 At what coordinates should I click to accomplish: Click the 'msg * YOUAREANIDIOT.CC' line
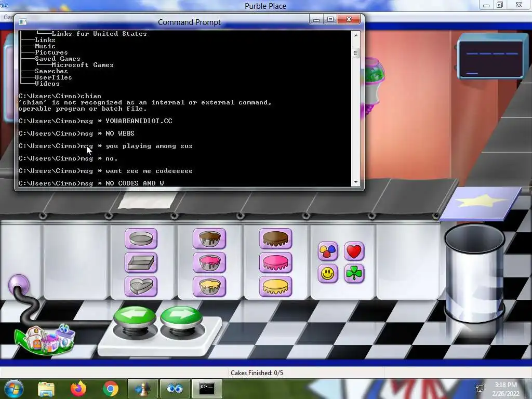(96, 121)
